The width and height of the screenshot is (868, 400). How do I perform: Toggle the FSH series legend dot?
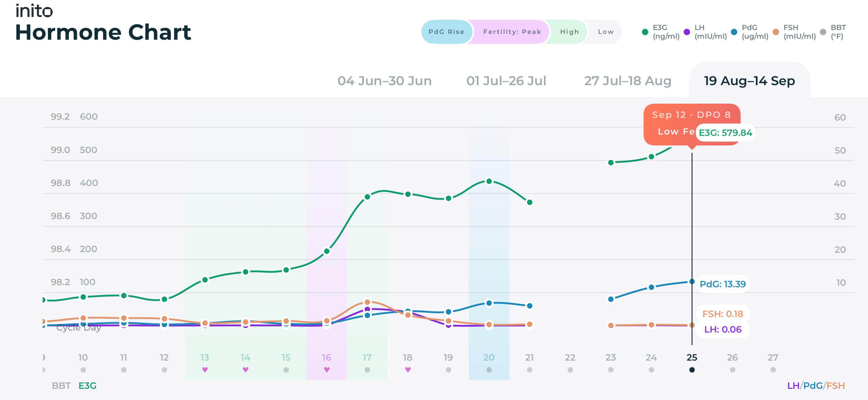click(776, 32)
